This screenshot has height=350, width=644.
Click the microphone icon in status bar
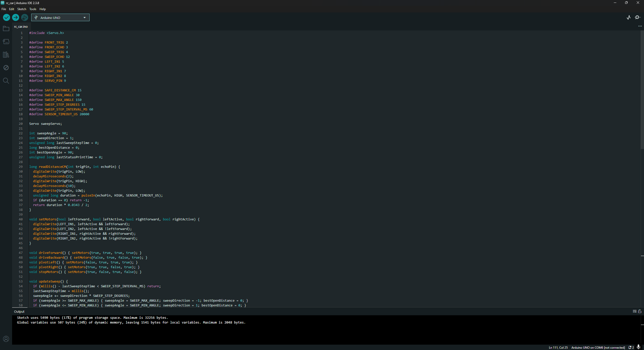[x=639, y=347]
